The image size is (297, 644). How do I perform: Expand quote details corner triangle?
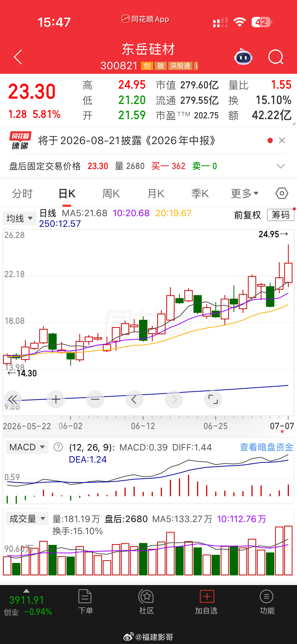293,123
